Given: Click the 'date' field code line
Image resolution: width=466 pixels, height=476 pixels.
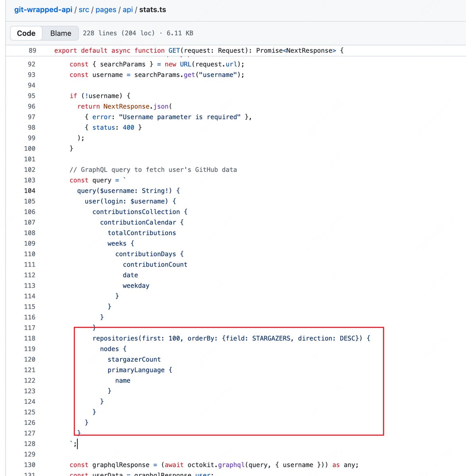Looking at the screenshot, I should click(130, 275).
